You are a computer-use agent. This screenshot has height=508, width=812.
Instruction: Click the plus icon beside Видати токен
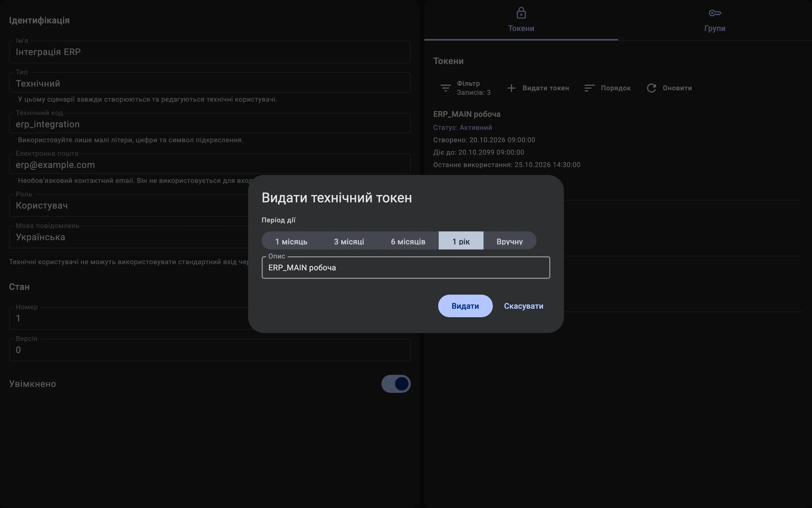point(511,88)
